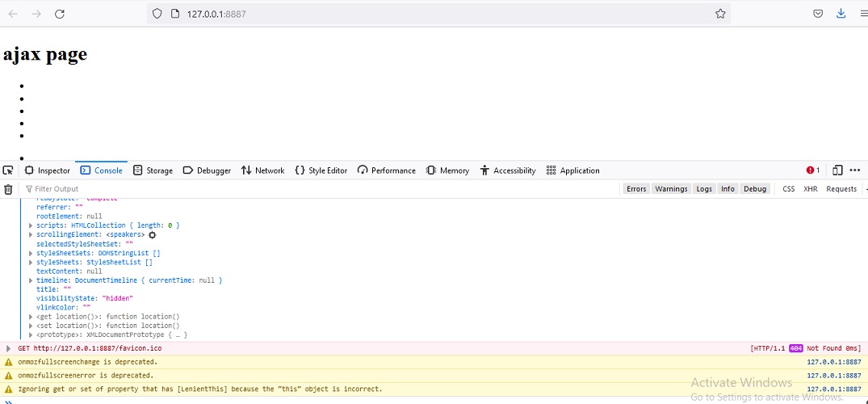Toggle the Errors filter button
The width and height of the screenshot is (868, 404).
click(636, 189)
